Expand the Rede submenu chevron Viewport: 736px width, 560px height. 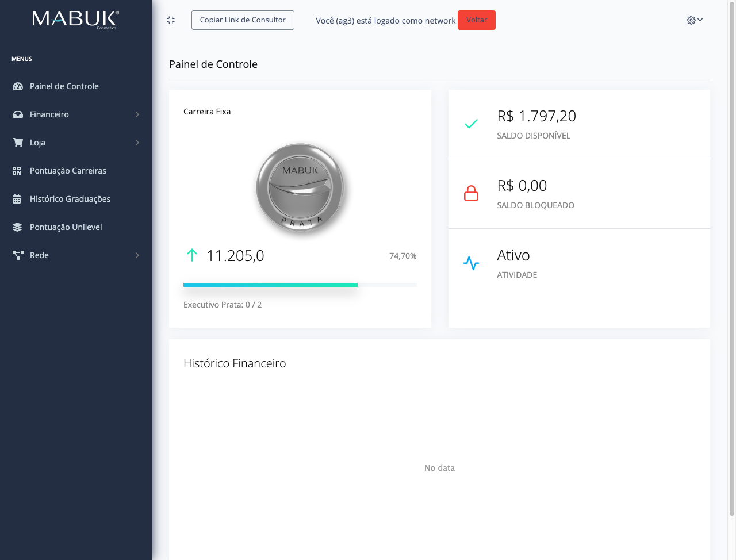point(137,255)
